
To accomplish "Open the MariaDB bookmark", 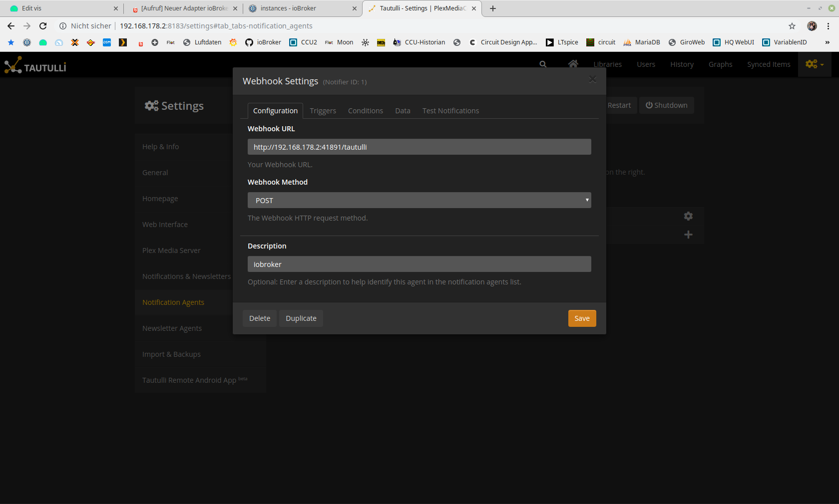I will 642,42.
